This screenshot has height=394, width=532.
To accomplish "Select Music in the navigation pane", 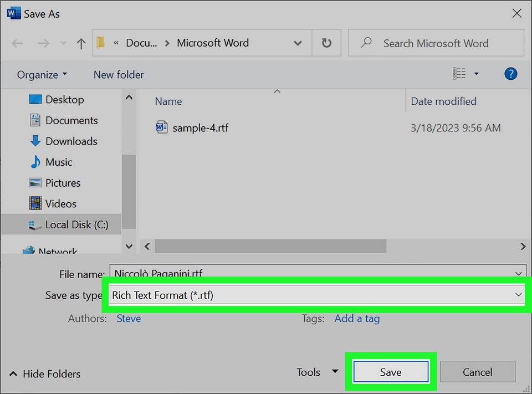I will point(59,162).
